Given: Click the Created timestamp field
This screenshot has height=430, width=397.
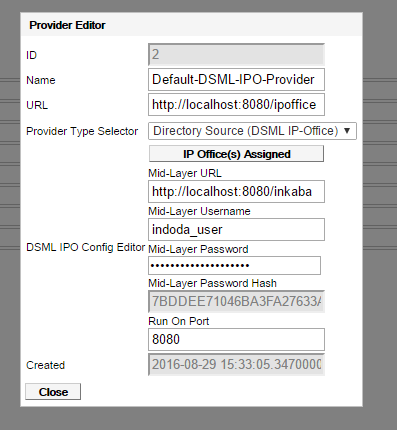Looking at the screenshot, I should point(236,365).
